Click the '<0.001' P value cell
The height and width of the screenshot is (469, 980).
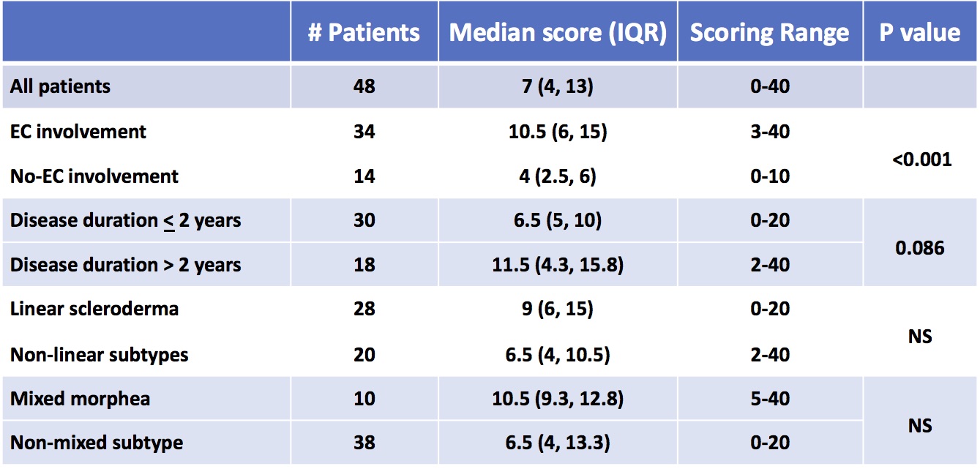pos(920,160)
